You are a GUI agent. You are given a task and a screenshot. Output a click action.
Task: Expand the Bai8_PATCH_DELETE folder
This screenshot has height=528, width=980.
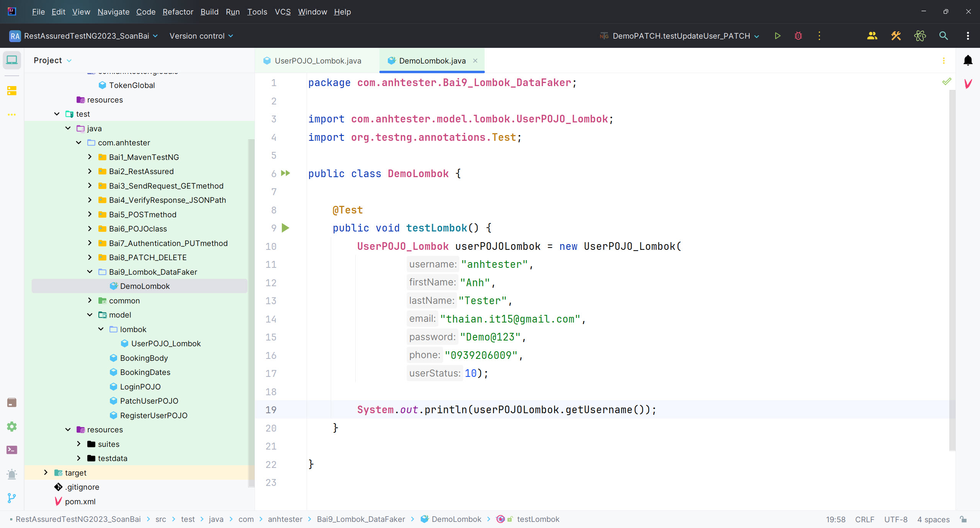90,257
